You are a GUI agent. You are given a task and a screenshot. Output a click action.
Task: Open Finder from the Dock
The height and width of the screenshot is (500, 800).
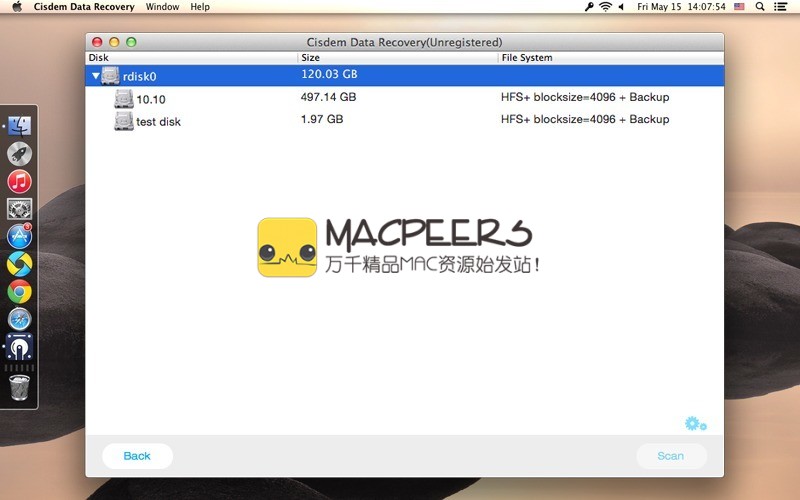click(x=19, y=126)
